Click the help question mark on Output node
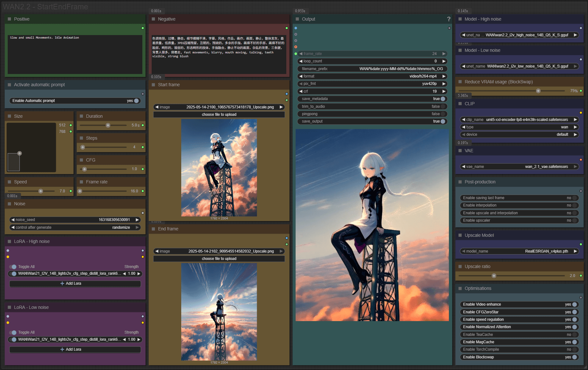The image size is (588, 370). (449, 19)
